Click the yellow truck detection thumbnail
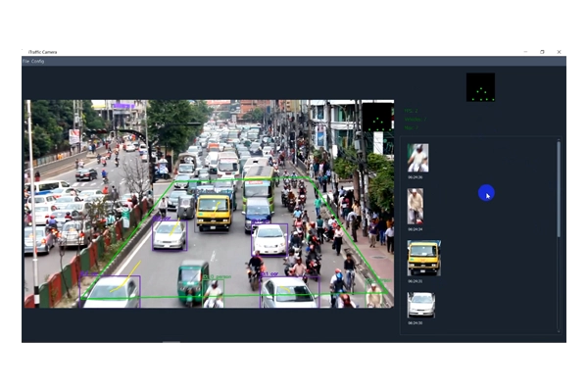Image resolution: width=588 pixels, height=392 pixels. click(x=423, y=257)
